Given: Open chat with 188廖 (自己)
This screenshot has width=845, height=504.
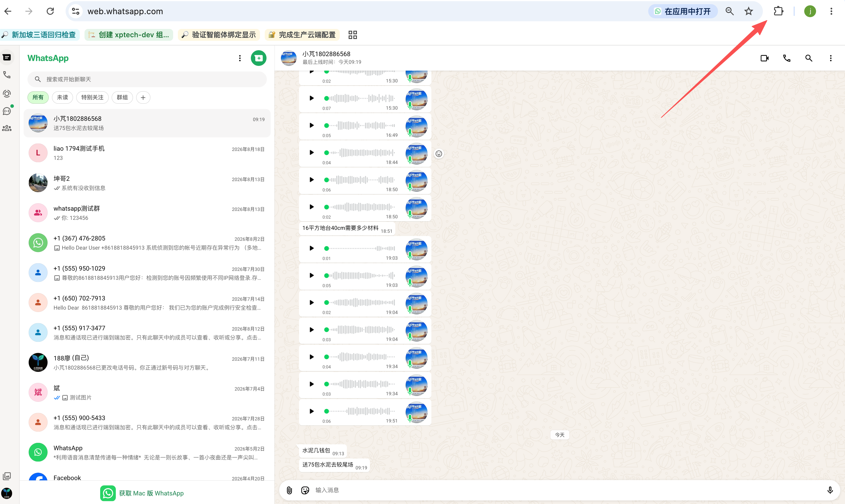Looking at the screenshot, I should (x=147, y=362).
